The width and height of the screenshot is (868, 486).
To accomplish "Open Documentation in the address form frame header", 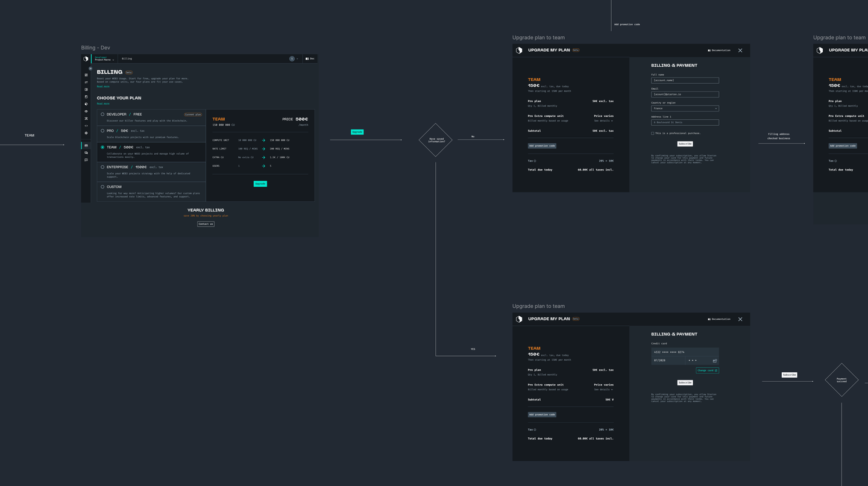I will (719, 51).
